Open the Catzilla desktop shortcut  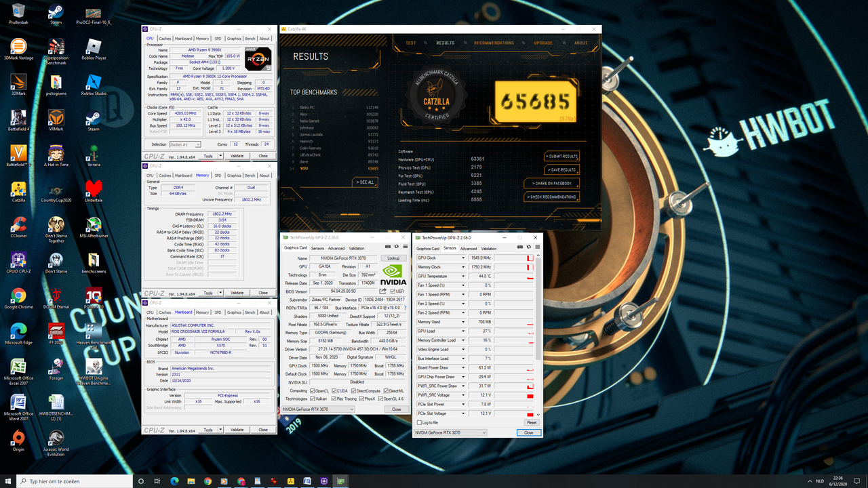18,192
